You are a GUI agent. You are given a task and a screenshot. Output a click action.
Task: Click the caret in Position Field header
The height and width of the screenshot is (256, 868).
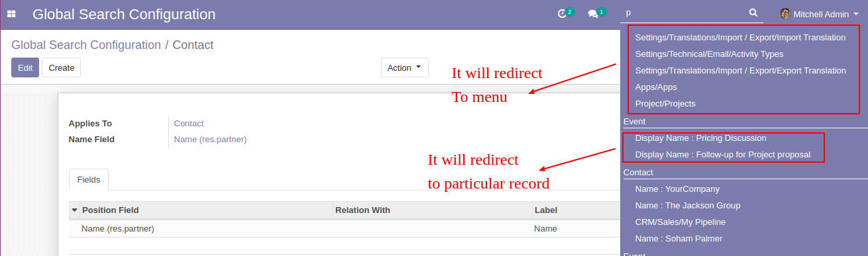74,210
